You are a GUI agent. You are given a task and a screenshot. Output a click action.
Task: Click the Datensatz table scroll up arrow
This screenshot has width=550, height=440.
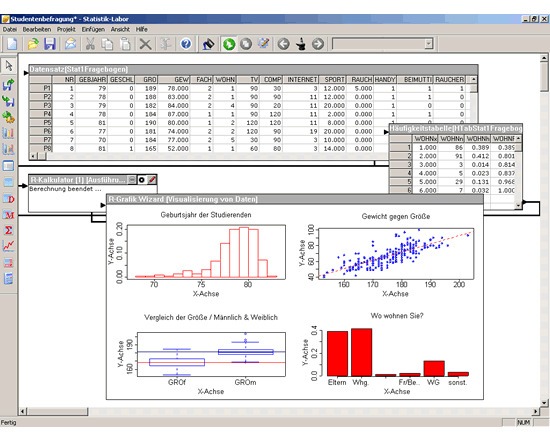point(473,80)
